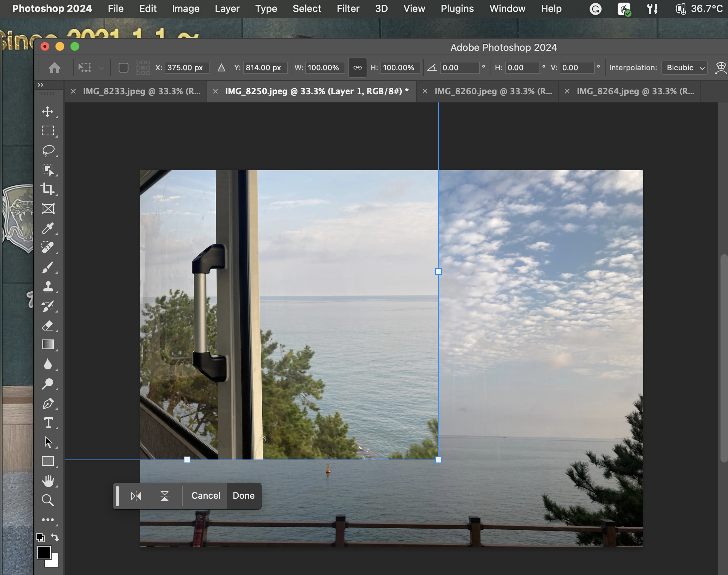Click the Done button
Viewport: 728px width, 575px height.
(244, 496)
